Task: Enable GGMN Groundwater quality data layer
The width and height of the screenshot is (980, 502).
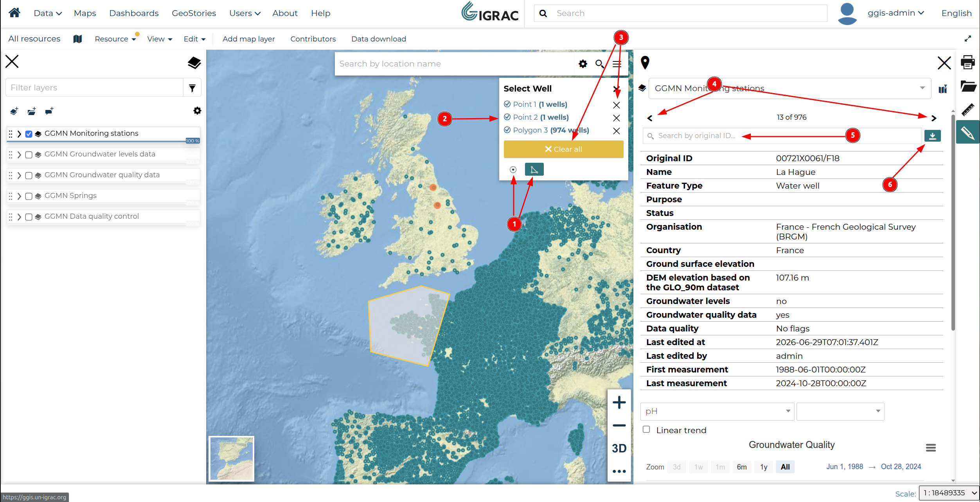Action: point(29,175)
